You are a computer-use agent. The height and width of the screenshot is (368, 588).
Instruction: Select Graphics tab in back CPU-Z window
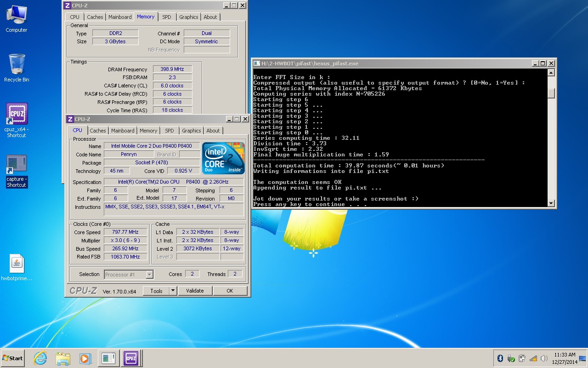[189, 17]
